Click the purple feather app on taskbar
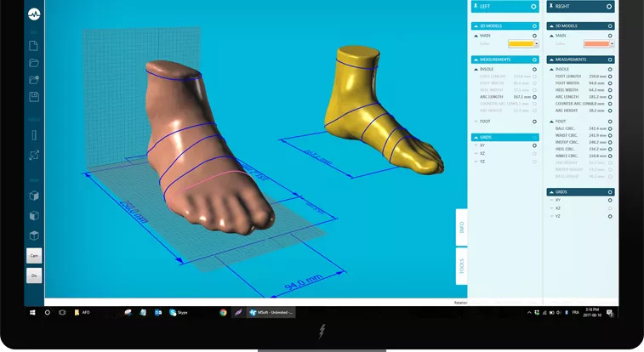 pos(238,313)
